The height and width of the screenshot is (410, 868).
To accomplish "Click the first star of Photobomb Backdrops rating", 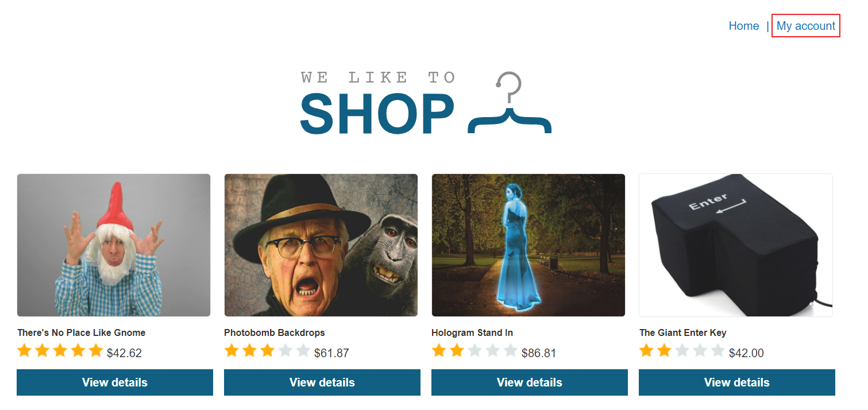I will click(232, 350).
